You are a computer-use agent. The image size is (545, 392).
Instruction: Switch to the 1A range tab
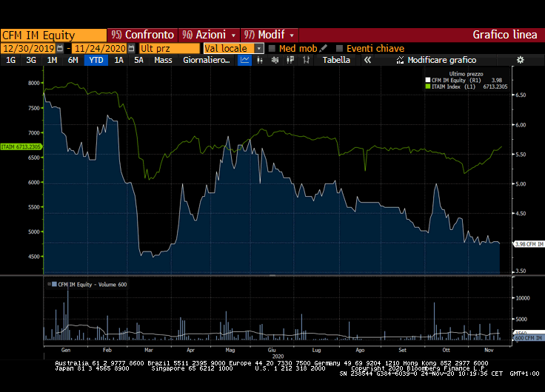(119, 60)
